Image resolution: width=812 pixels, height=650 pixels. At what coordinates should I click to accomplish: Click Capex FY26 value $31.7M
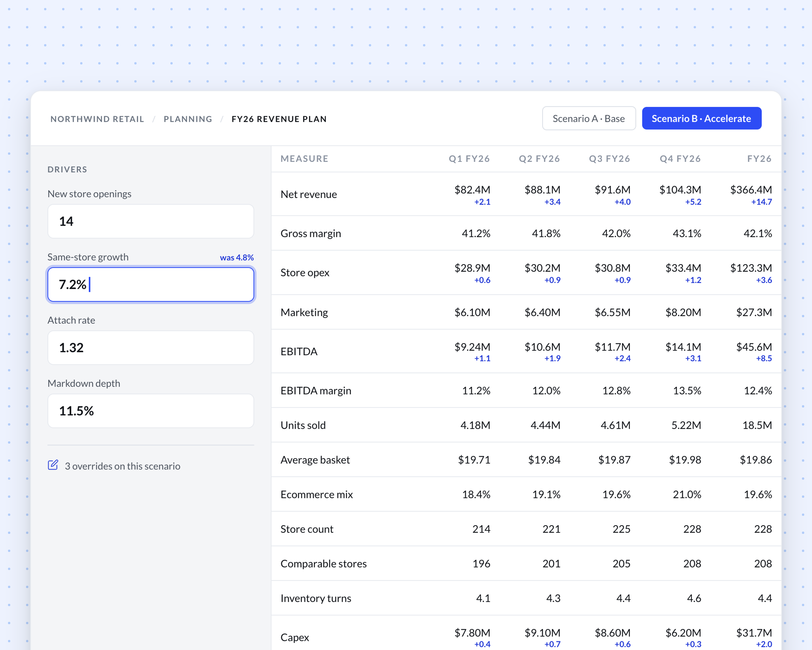tap(754, 633)
